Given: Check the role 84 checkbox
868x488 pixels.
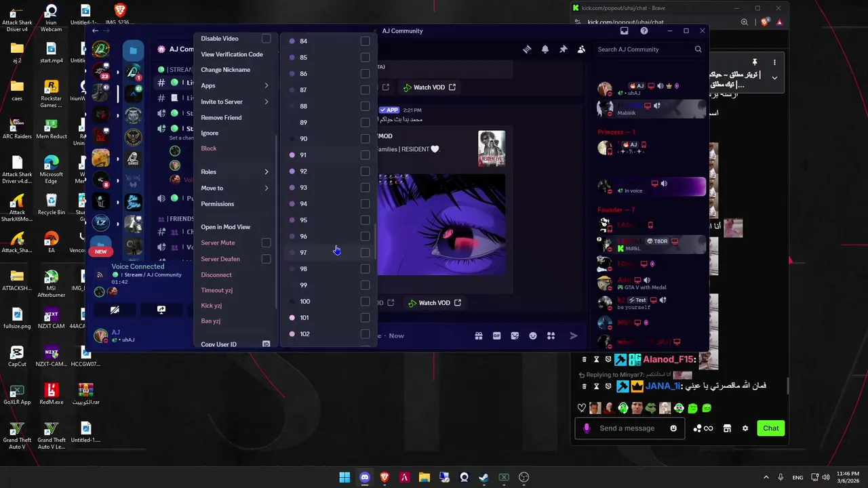Looking at the screenshot, I should click(x=366, y=41).
